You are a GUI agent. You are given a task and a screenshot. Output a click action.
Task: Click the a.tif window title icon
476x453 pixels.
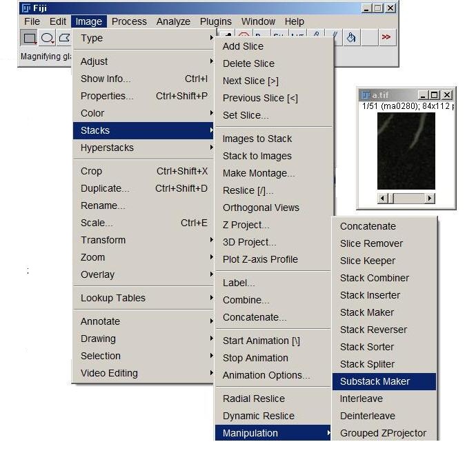(x=366, y=95)
